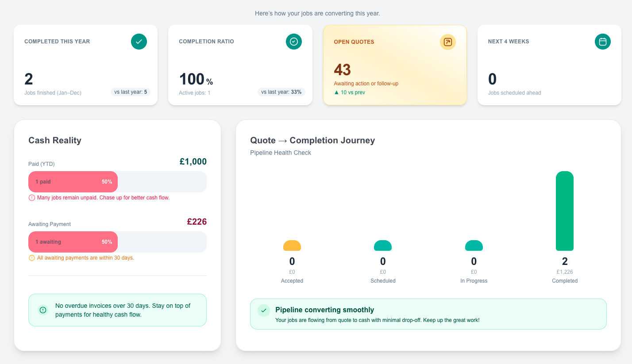This screenshot has height=364, width=632.
Task: Switch to the Quote → Completion Journey panel
Action: [x=312, y=140]
